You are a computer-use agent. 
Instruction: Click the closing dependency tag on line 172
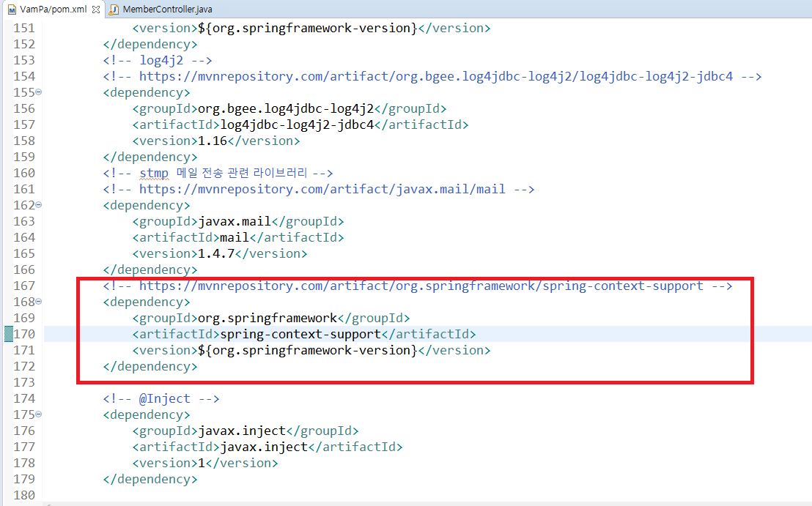coord(150,366)
